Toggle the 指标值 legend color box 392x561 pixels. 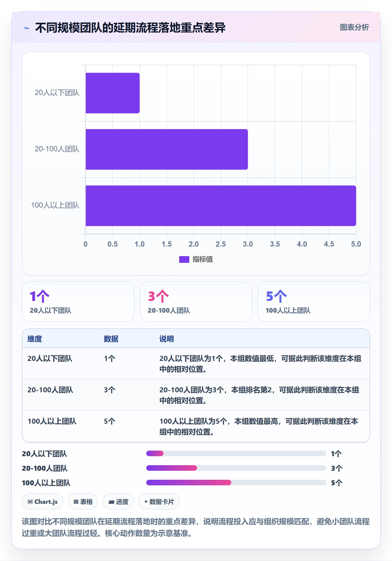[x=184, y=259]
